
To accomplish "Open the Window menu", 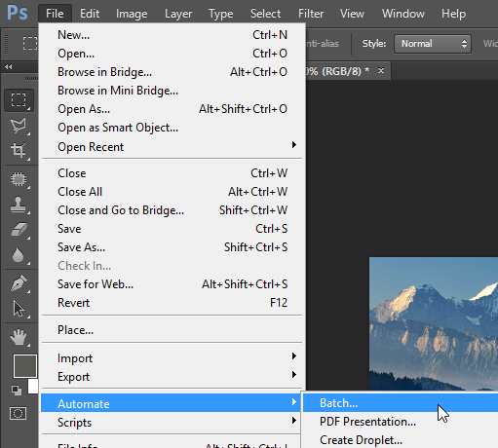I will (x=403, y=14).
